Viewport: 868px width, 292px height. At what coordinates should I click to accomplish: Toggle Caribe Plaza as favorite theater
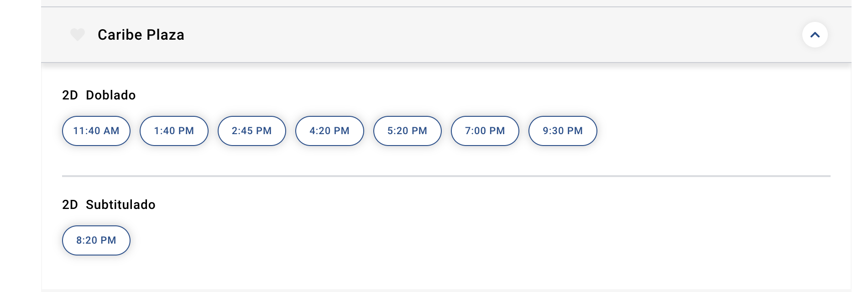[78, 35]
